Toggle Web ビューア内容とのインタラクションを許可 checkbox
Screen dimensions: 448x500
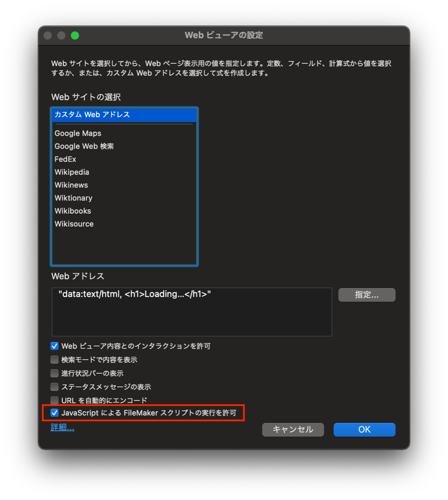(55, 346)
